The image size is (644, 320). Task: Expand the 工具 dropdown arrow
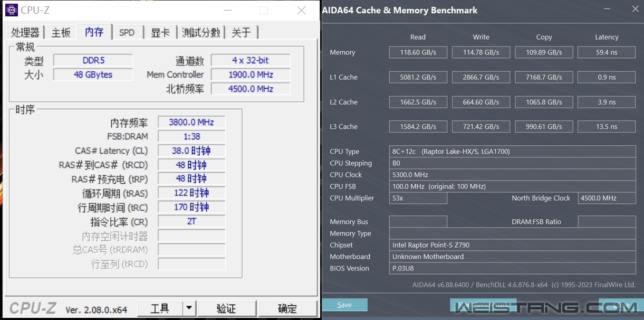[189, 308]
